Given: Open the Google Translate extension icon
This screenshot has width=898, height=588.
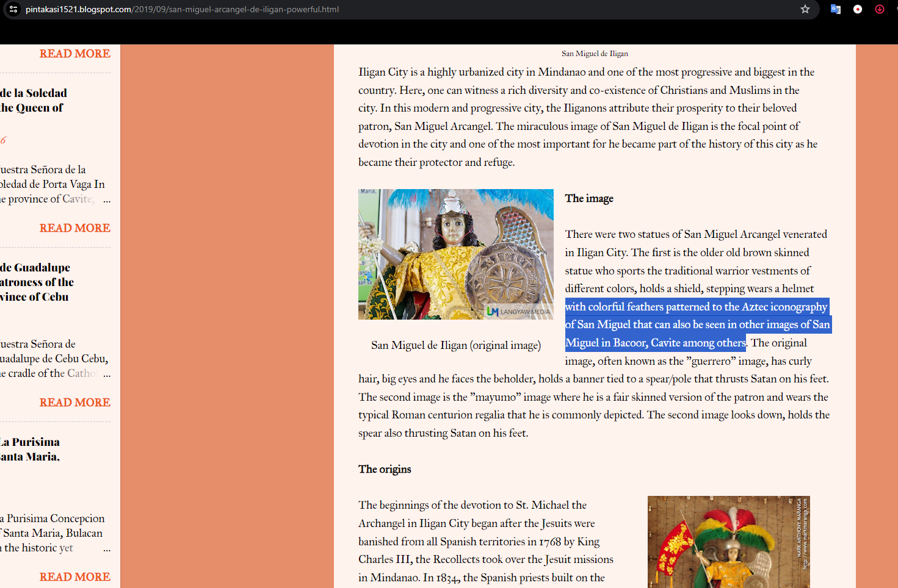Looking at the screenshot, I should coord(836,9).
